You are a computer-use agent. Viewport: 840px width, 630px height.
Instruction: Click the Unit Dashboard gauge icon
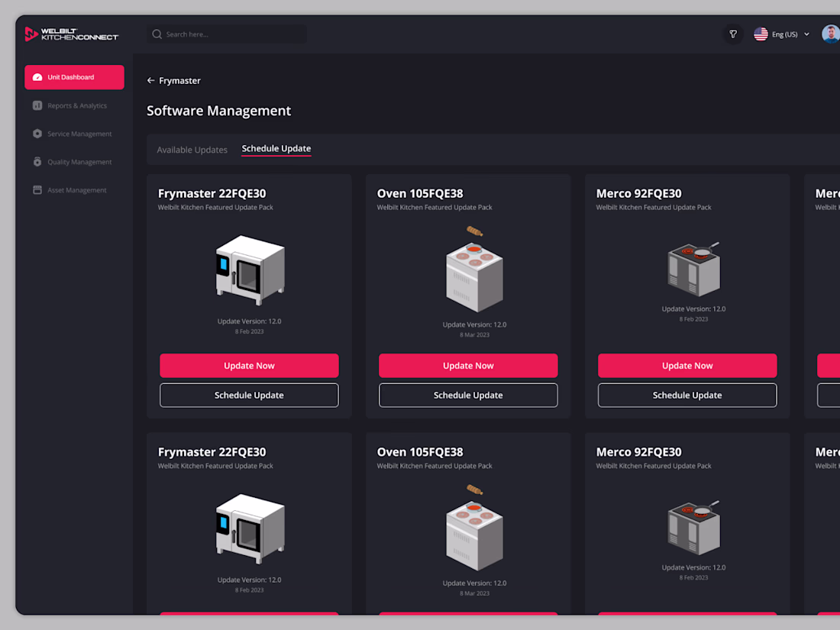37,77
